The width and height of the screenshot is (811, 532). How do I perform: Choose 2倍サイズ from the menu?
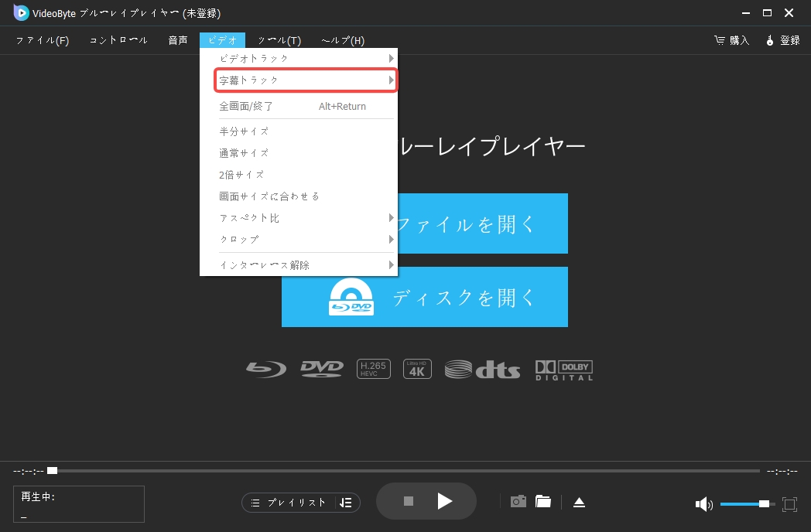tap(299, 175)
